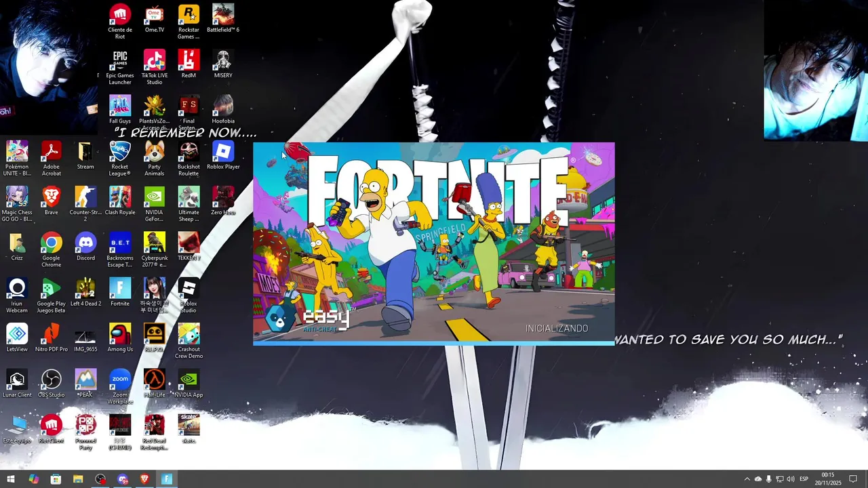Select the Rockstar Games launcher icon

[189, 22]
